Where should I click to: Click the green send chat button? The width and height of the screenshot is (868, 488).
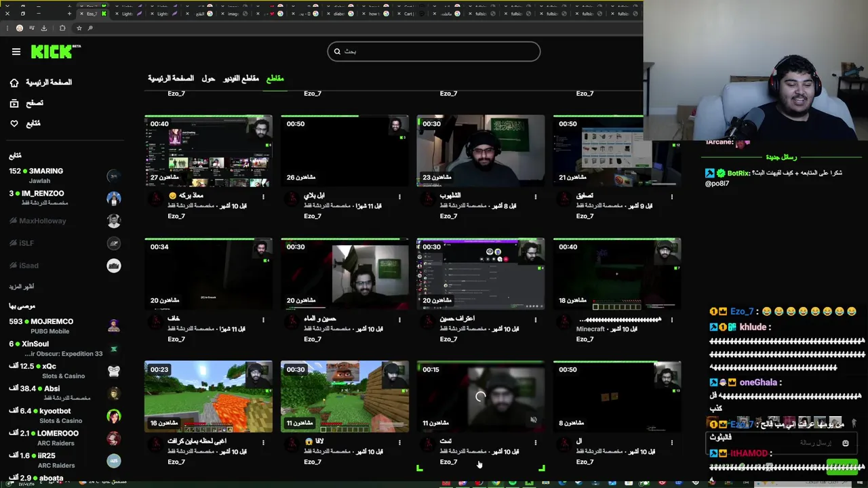842,466
